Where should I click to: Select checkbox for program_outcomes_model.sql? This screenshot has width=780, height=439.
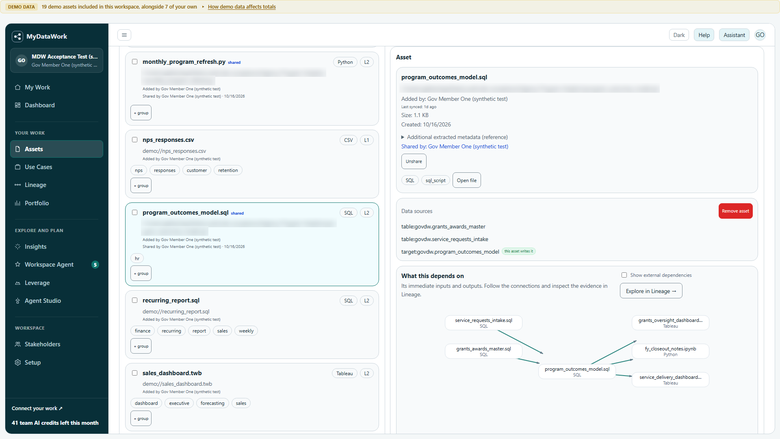point(135,212)
